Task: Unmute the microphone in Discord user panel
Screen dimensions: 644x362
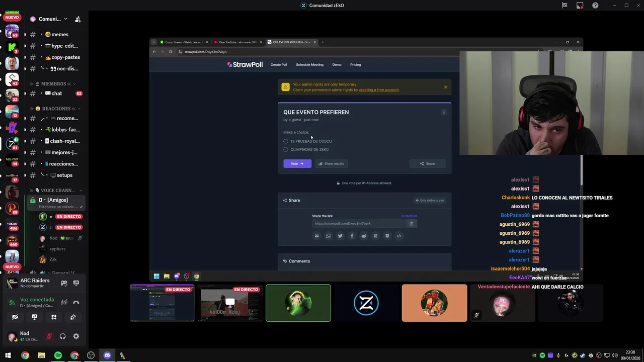Action: pyautogui.click(x=49, y=336)
